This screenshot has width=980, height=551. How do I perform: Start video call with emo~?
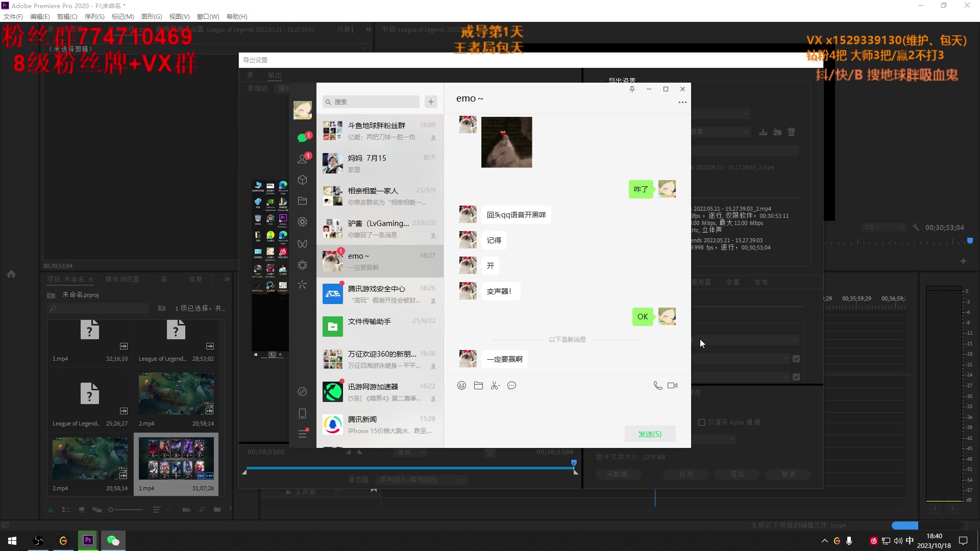(x=673, y=386)
